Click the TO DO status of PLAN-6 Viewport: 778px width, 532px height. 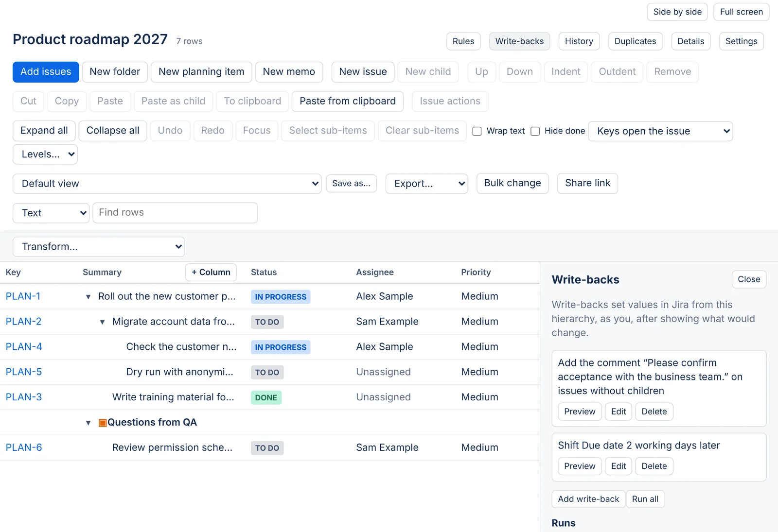pos(267,448)
